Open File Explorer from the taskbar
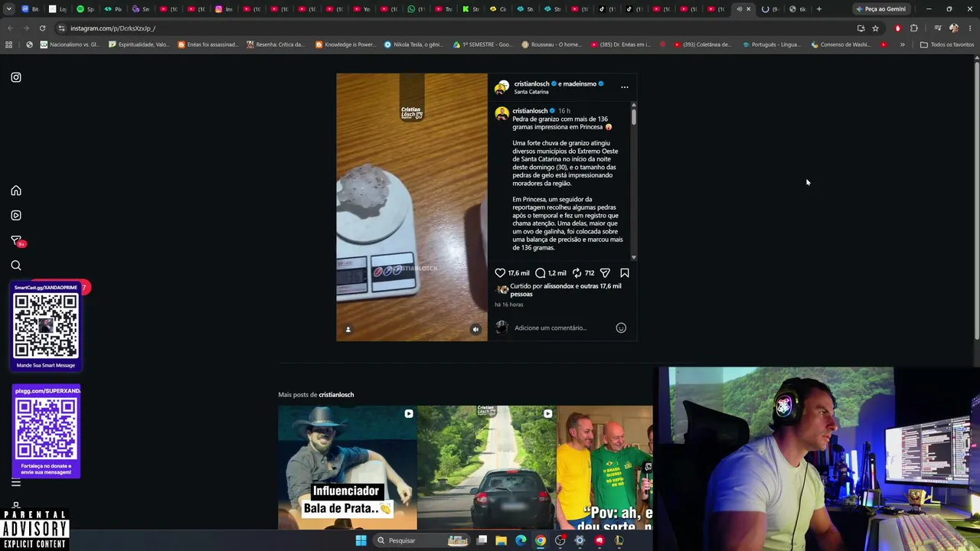 [x=501, y=540]
